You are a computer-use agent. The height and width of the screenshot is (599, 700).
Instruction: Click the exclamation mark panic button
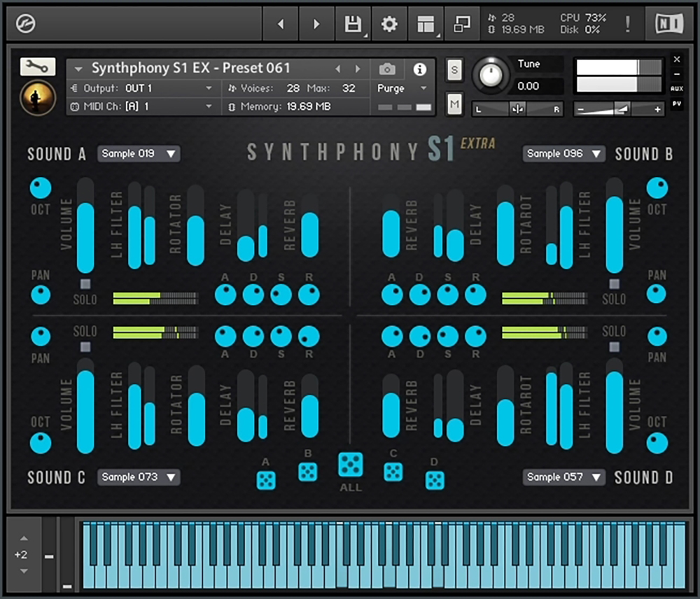click(628, 24)
